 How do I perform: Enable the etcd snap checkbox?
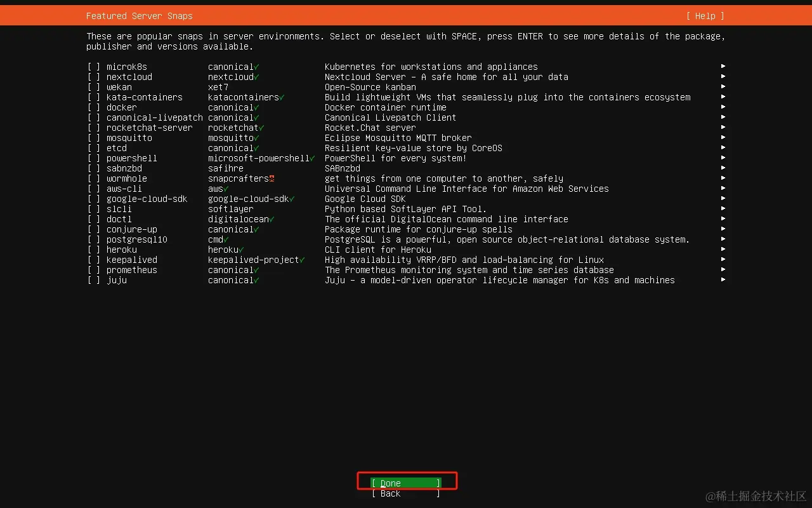pyautogui.click(x=94, y=148)
